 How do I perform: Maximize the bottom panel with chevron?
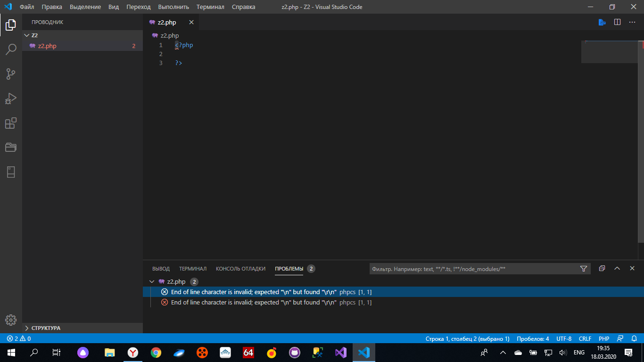(x=617, y=268)
